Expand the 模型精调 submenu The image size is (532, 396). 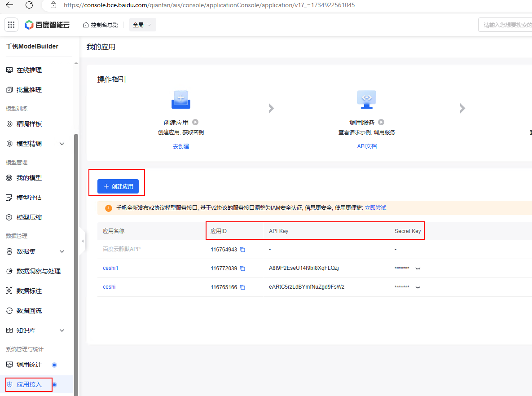[62, 144]
